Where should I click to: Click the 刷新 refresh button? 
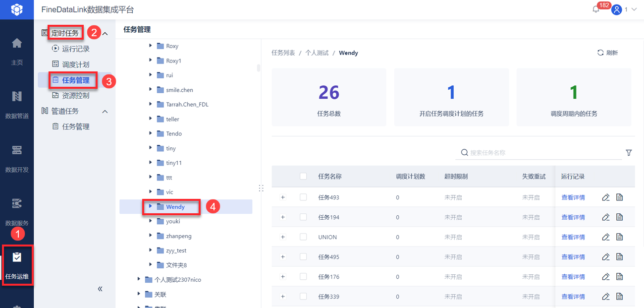607,53
